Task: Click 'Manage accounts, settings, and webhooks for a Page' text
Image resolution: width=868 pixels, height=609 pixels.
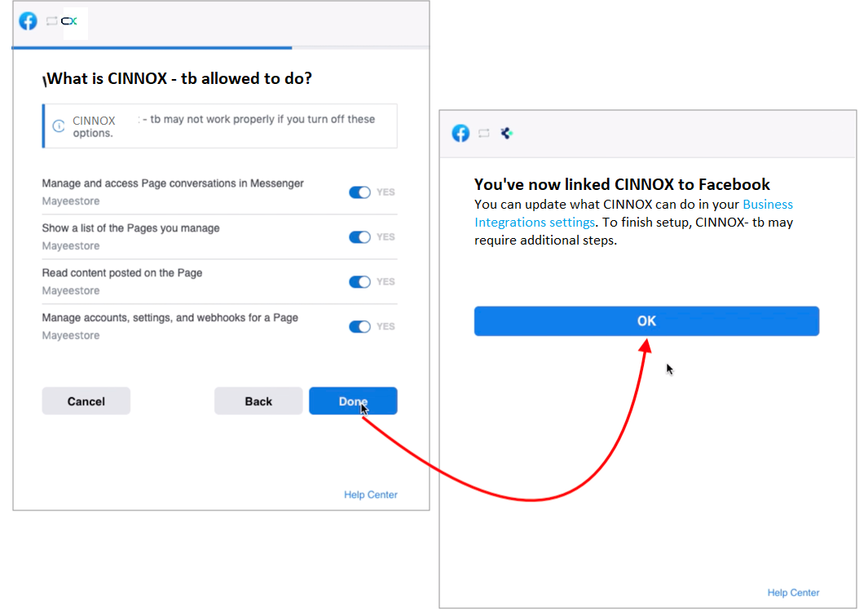Action: (170, 318)
